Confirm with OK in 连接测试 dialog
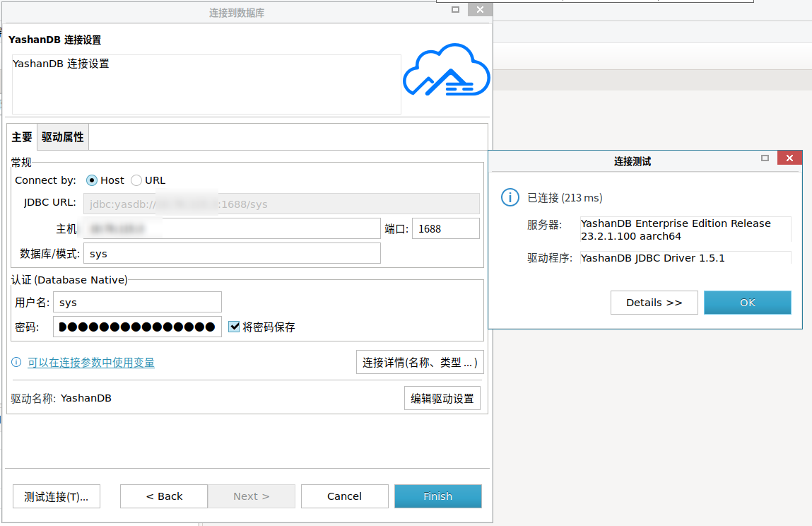 747,303
